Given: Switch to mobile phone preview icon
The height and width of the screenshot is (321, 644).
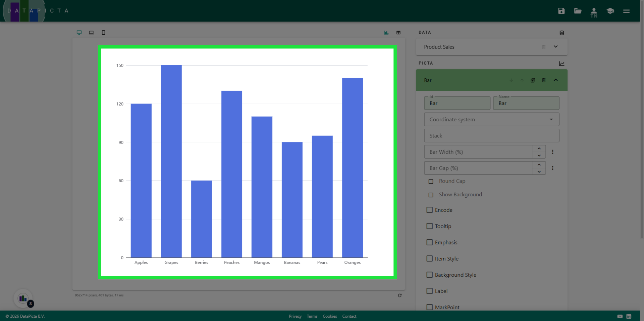Looking at the screenshot, I should 103,33.
